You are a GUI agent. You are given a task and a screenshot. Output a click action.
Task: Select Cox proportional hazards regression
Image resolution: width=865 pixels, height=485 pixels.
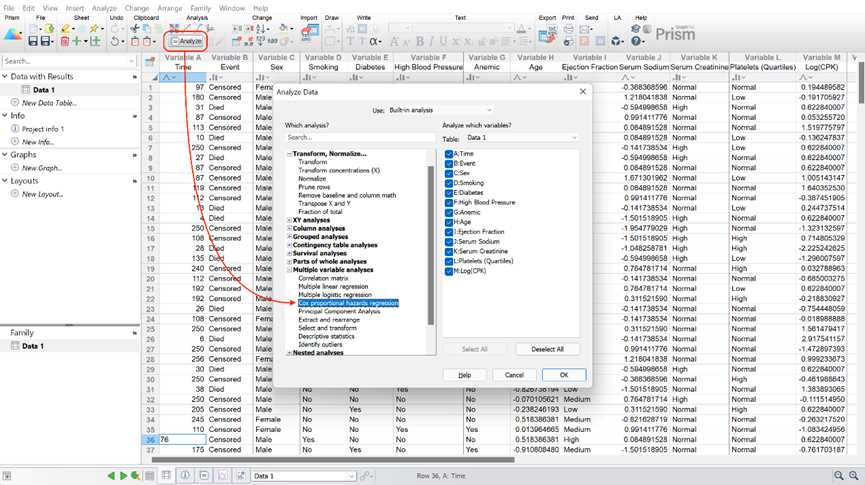click(348, 303)
